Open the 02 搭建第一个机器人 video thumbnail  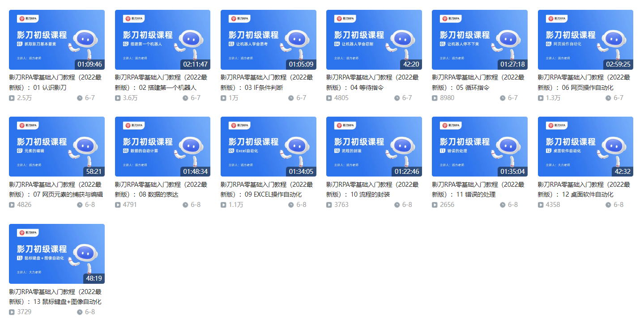point(162,40)
